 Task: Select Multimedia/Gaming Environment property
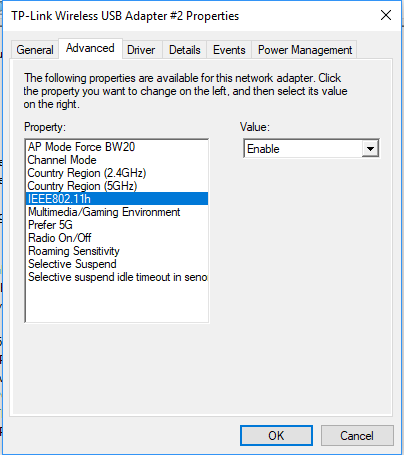click(117, 212)
